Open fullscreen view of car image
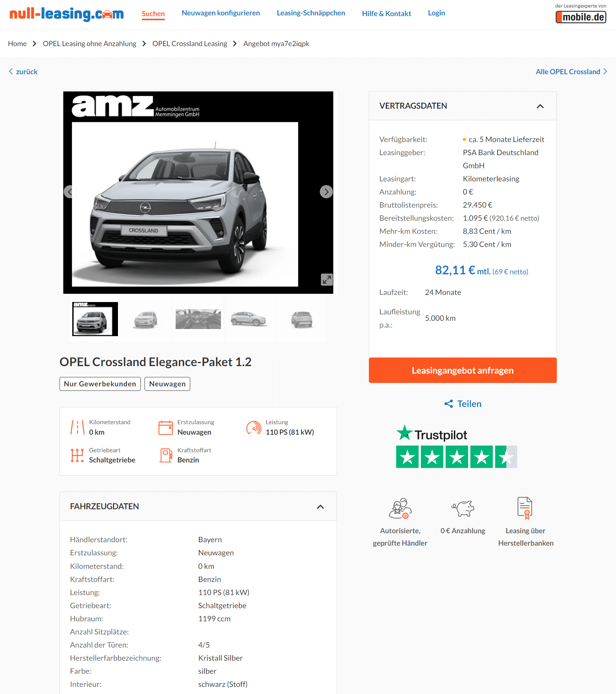The image size is (616, 694). [327, 280]
